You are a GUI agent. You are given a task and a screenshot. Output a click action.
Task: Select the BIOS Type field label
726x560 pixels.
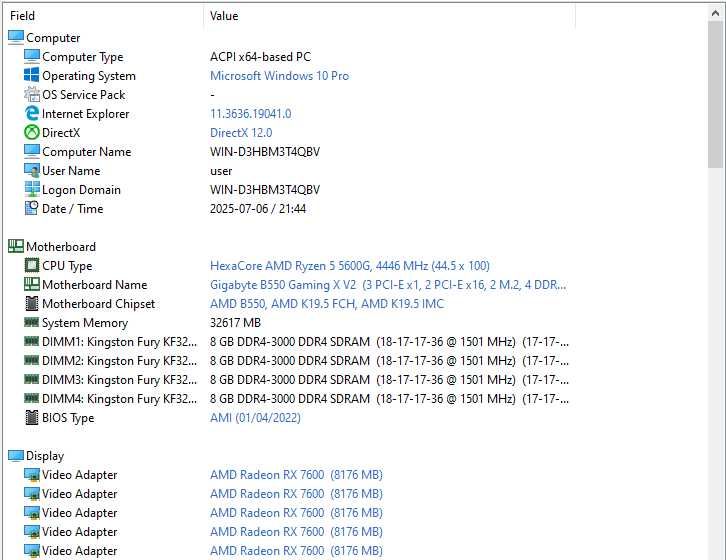click(x=68, y=417)
